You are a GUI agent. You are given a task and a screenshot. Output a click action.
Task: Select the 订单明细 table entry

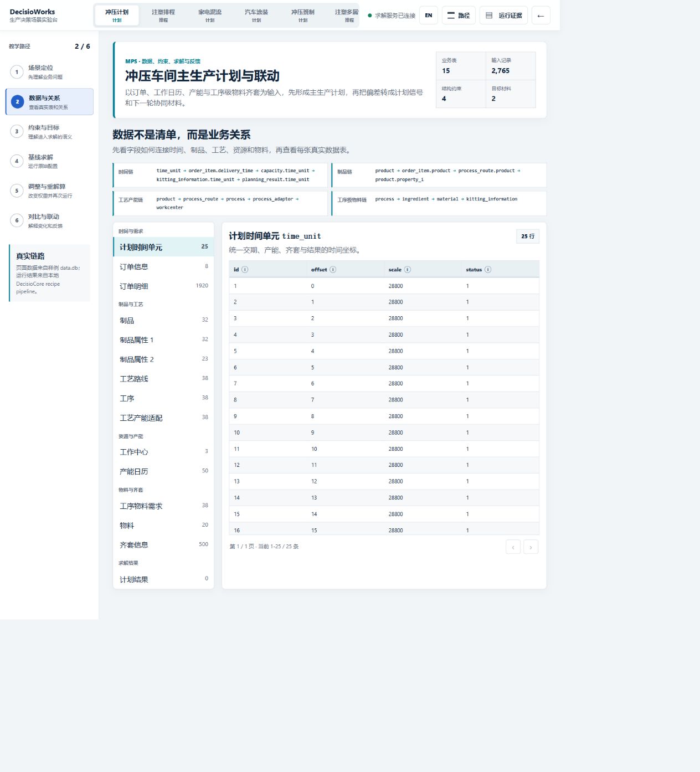[163, 286]
